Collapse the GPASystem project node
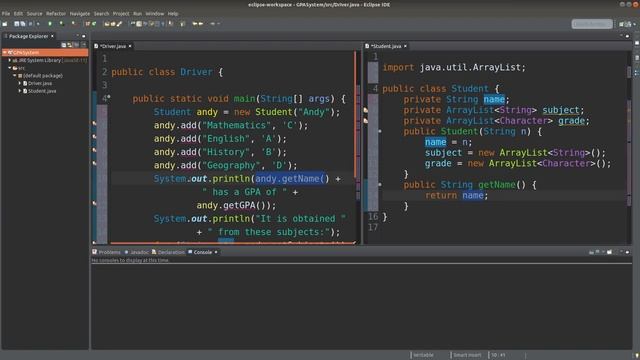The height and width of the screenshot is (360, 640). [4, 53]
